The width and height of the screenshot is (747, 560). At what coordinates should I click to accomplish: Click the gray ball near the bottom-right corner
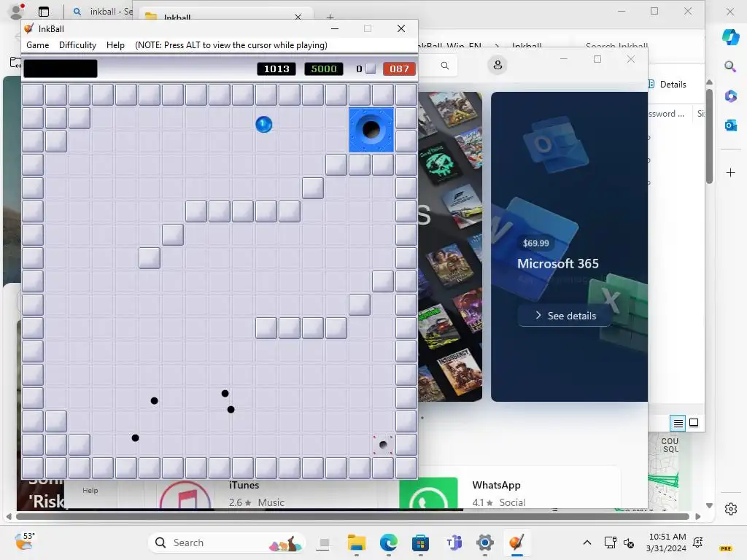(383, 445)
